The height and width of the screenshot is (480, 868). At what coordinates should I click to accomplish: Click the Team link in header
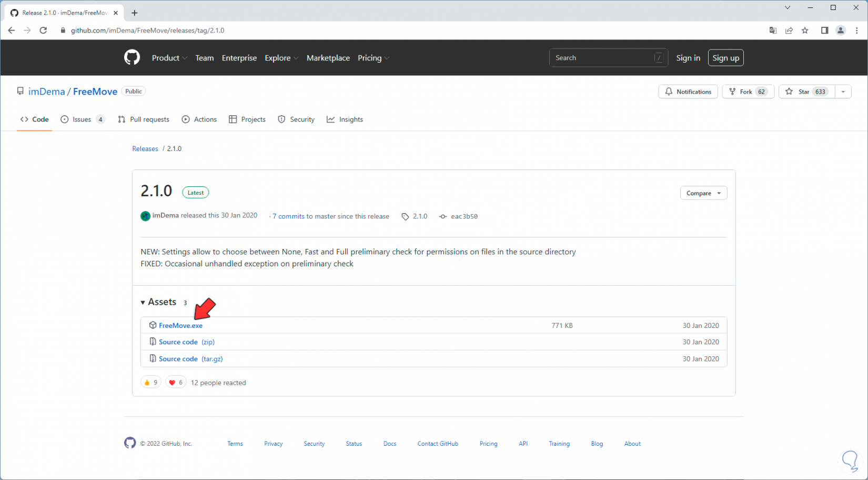[205, 58]
